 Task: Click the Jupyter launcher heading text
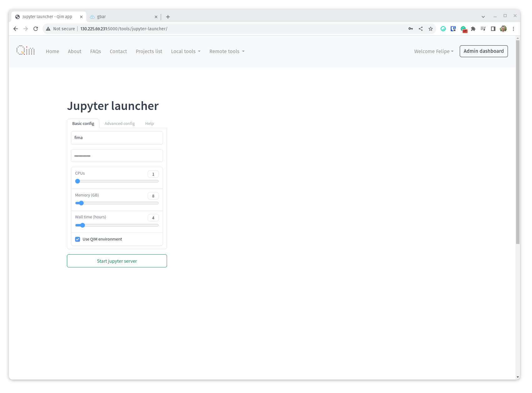[113, 106]
